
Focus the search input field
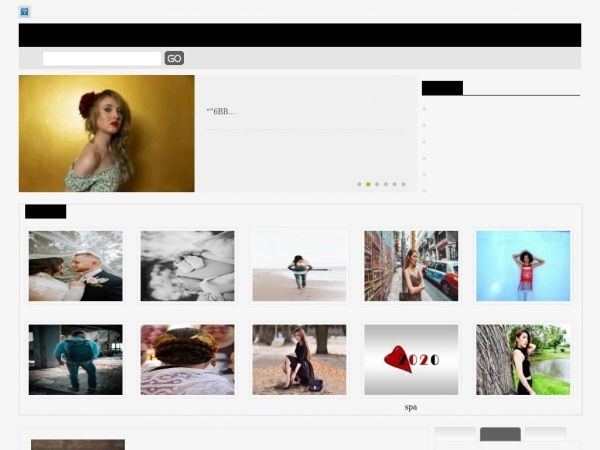pyautogui.click(x=102, y=59)
